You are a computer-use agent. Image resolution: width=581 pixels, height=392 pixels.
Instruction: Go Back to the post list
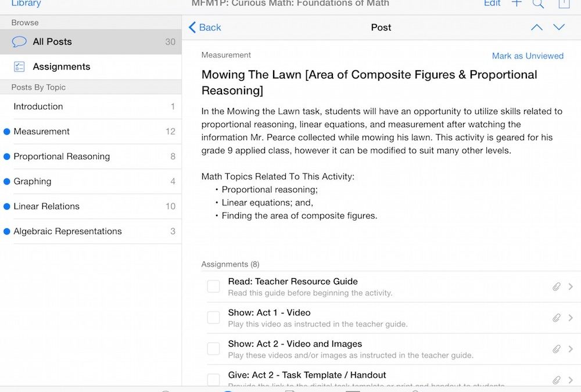[205, 27]
